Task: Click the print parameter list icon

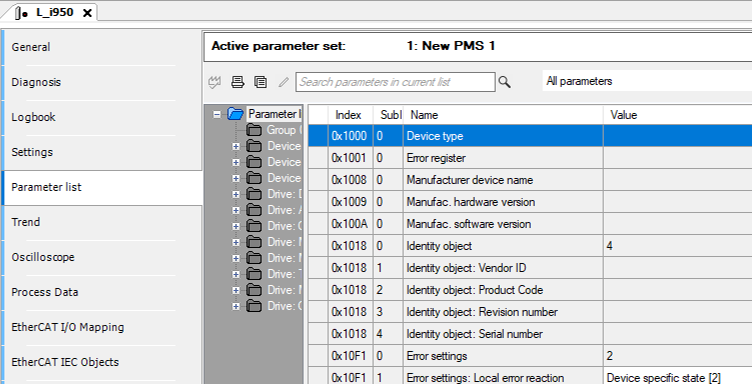Action: point(237,82)
